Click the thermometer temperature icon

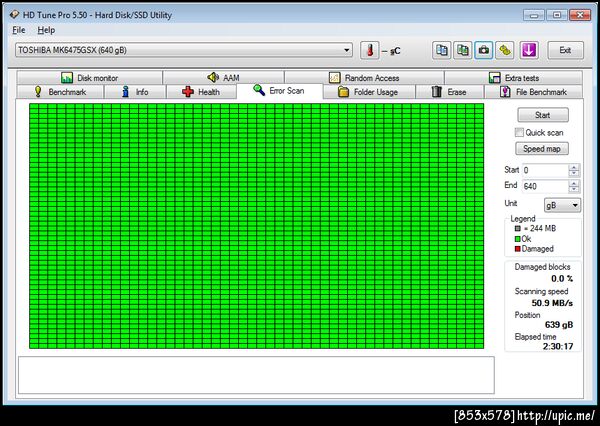[370, 51]
